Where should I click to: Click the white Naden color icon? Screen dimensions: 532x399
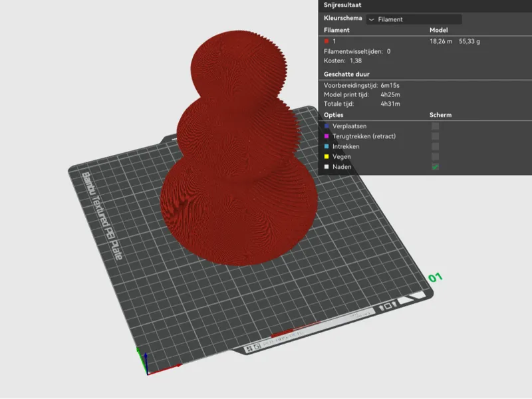pos(327,167)
